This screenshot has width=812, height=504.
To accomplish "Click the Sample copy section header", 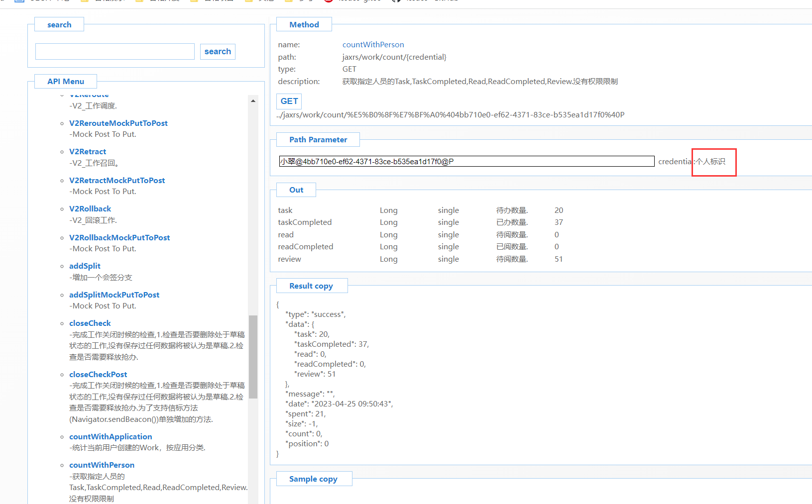I will (313, 479).
